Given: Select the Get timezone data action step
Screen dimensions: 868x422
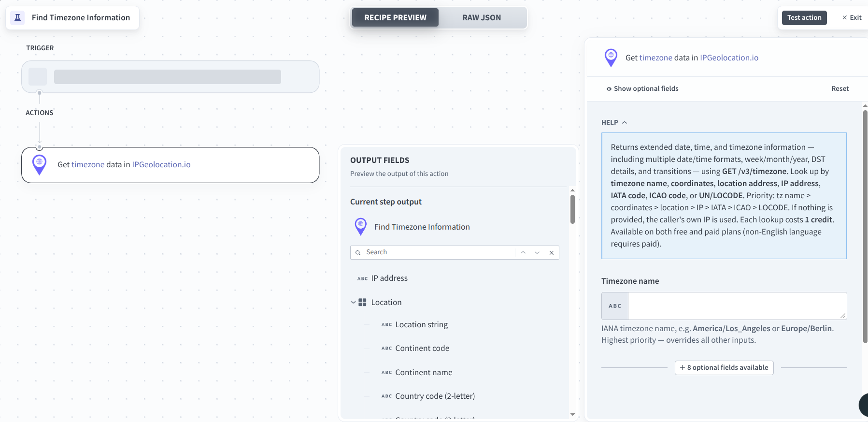Looking at the screenshot, I should pyautogui.click(x=170, y=165).
